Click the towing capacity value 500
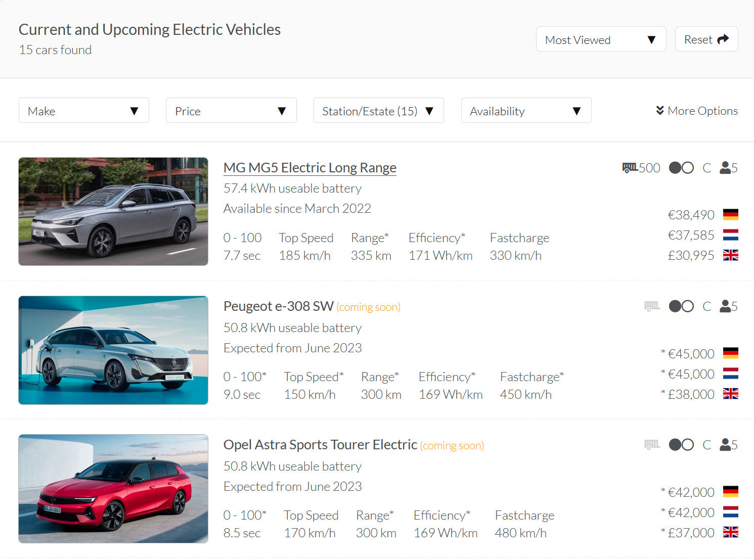Screen dimensions: 754x560 click(649, 168)
